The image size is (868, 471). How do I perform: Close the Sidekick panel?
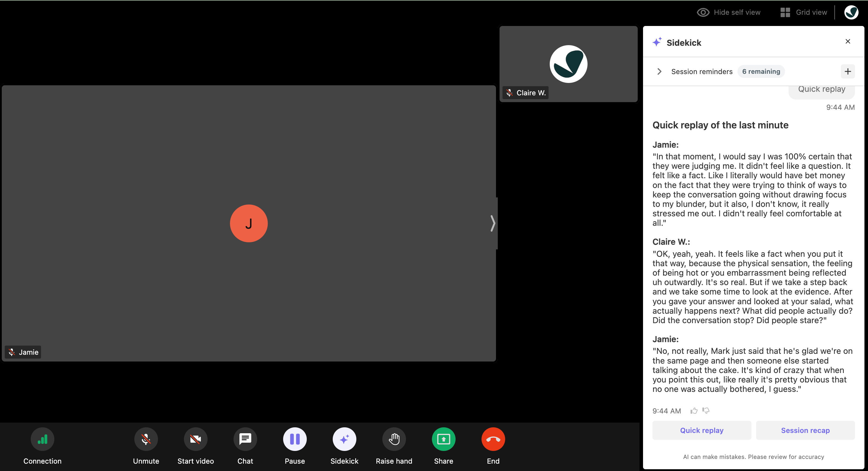coord(848,41)
